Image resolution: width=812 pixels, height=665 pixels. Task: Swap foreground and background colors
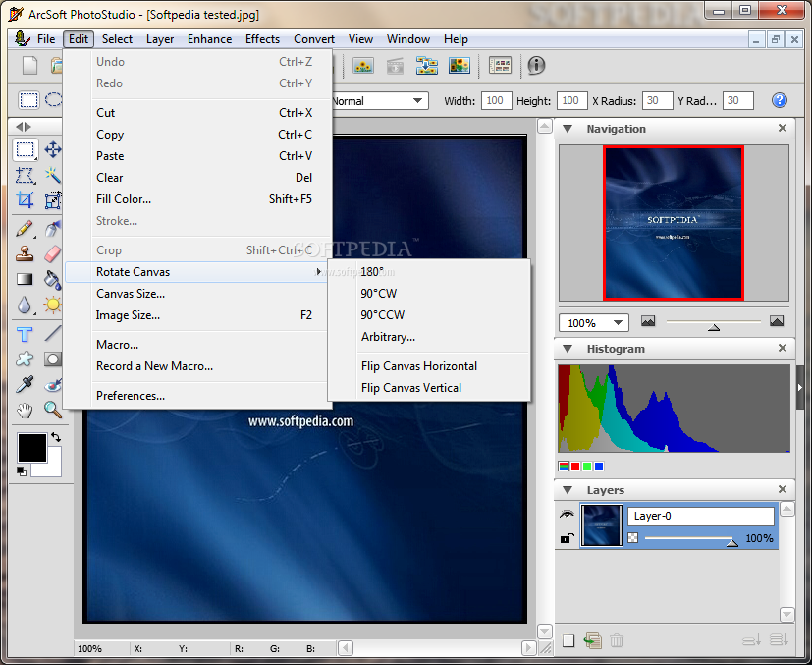(56, 437)
